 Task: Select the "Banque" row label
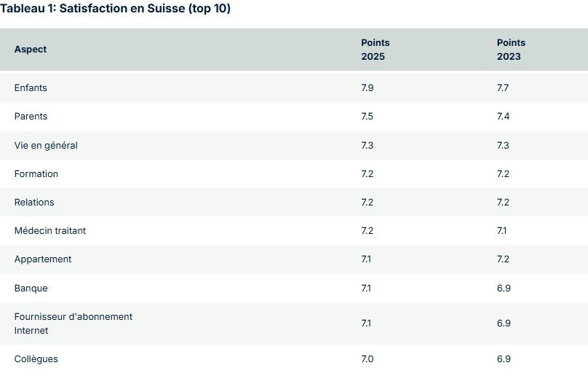pyautogui.click(x=31, y=289)
